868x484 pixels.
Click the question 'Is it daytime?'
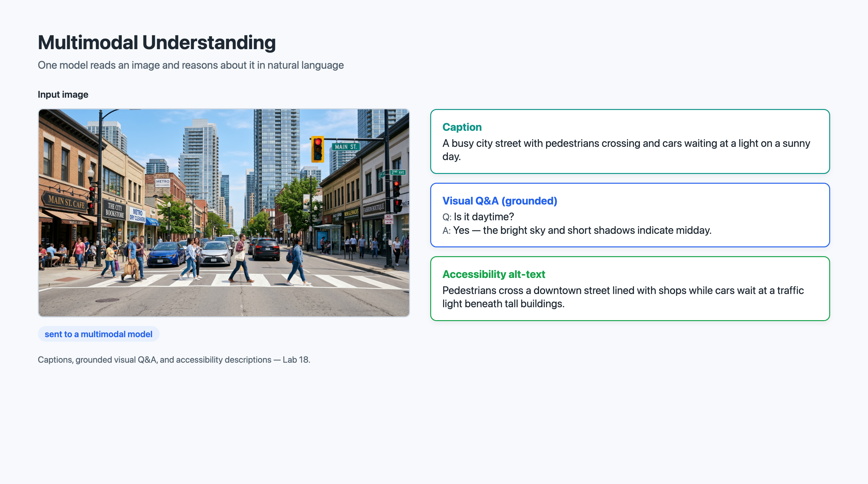pyautogui.click(x=484, y=216)
